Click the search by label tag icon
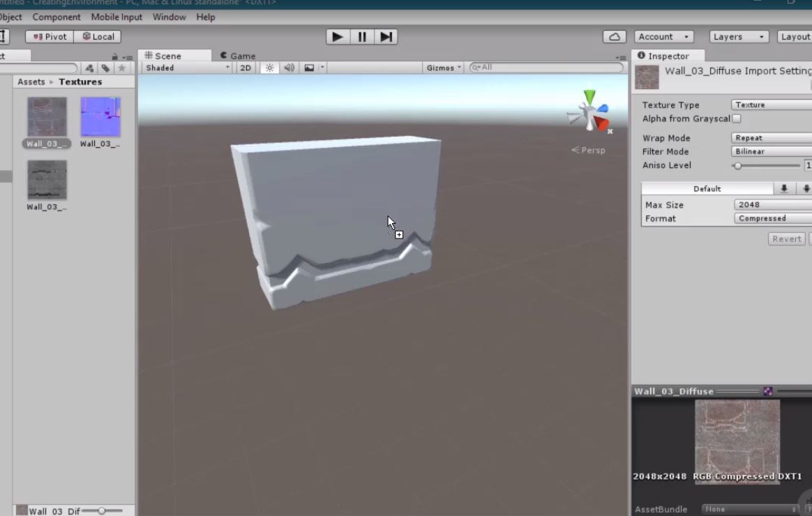 point(106,68)
